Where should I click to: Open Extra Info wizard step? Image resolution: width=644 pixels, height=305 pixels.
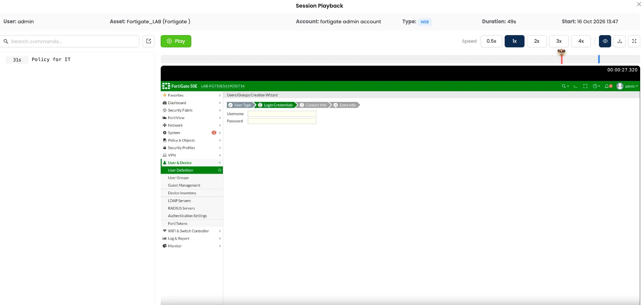345,105
